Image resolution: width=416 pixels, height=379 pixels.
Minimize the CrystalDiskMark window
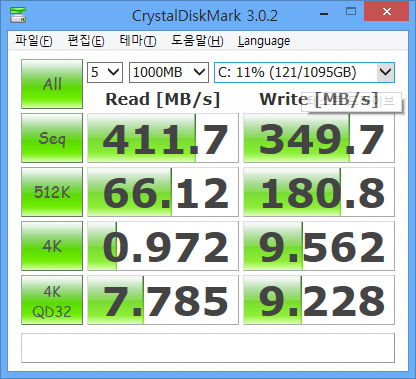click(x=324, y=14)
